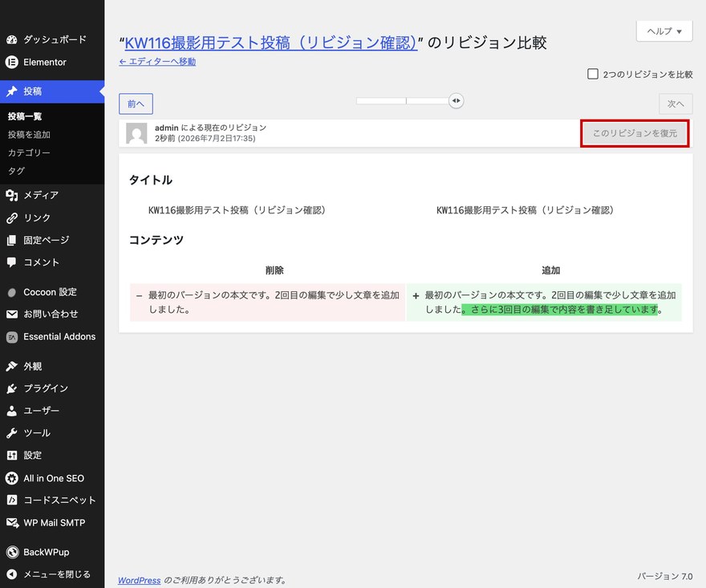Open the Elementor menu label
The image size is (706, 588).
click(45, 62)
